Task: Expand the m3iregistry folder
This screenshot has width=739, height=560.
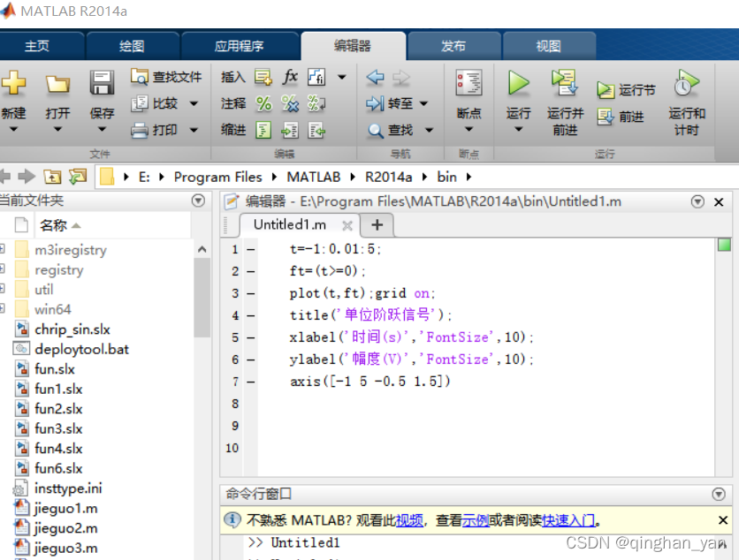Action: [x=2, y=249]
